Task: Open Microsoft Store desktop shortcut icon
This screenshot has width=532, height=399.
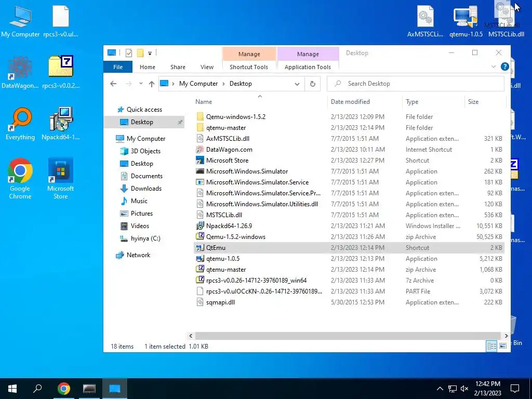Action: [60, 179]
